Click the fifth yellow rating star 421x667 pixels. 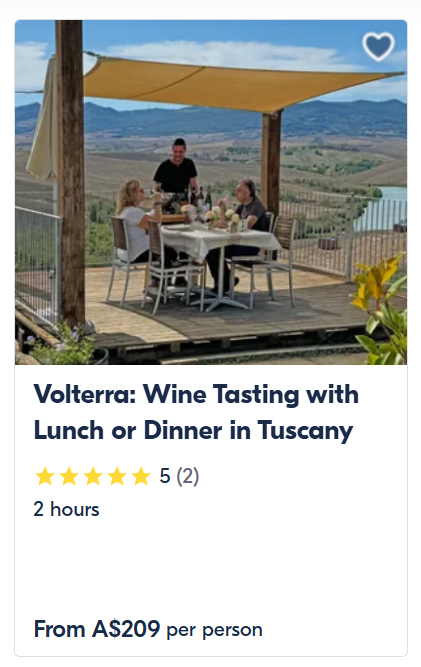(x=141, y=476)
